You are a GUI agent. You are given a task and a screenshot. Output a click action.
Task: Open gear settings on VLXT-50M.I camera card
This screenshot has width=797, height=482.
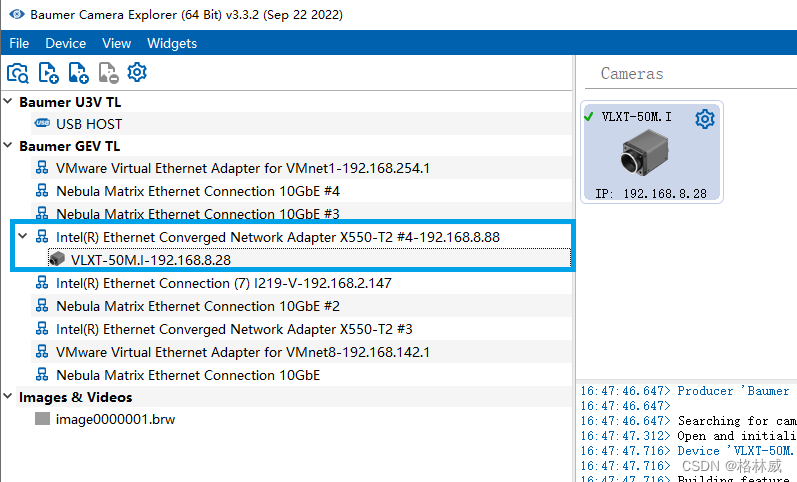click(704, 119)
